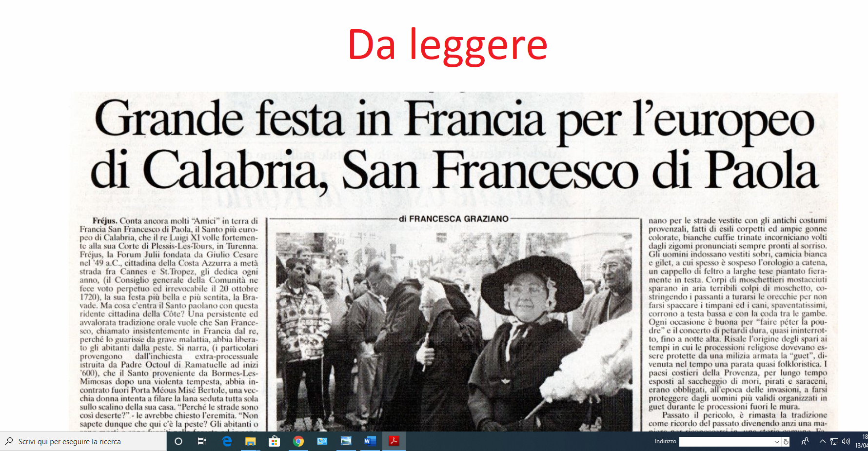The width and height of the screenshot is (868, 451).
Task: Refresh the Indirizzo address toolbar
Action: coord(786,442)
